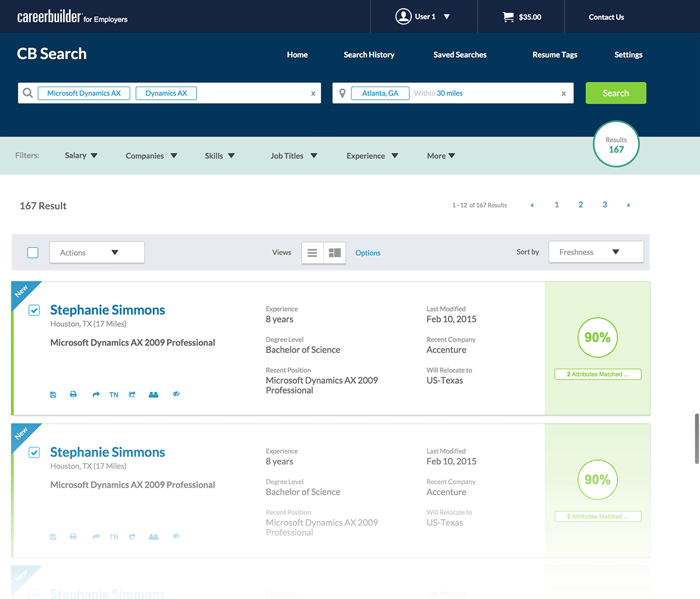
Task: Select the 'Microsoft Dynamics AX' keyword tag
Action: pos(84,93)
